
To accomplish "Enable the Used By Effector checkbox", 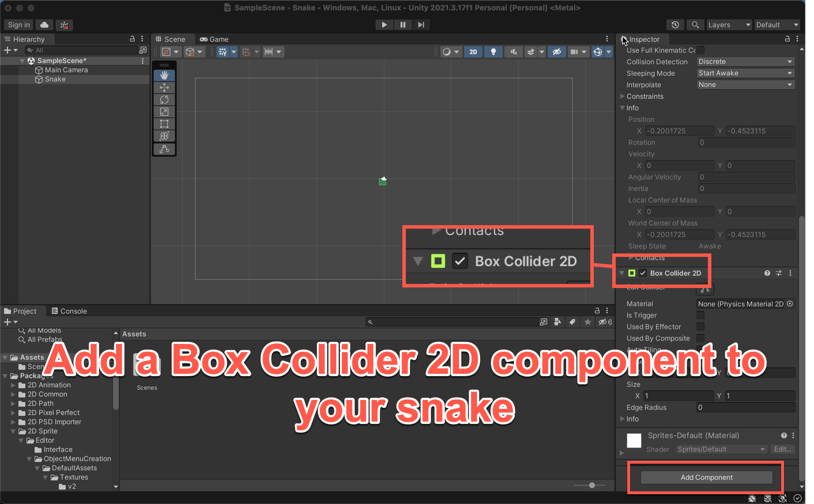I will pyautogui.click(x=700, y=327).
